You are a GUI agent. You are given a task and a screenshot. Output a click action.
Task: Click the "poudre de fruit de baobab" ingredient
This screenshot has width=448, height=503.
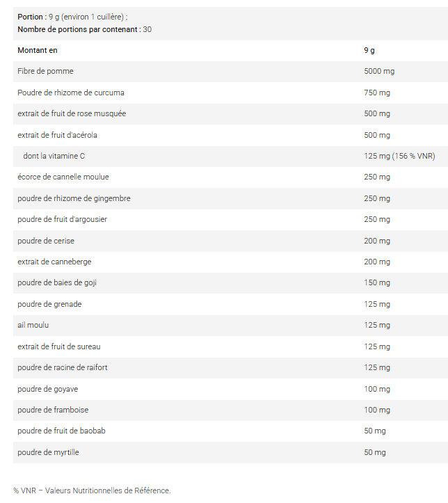[61, 431]
